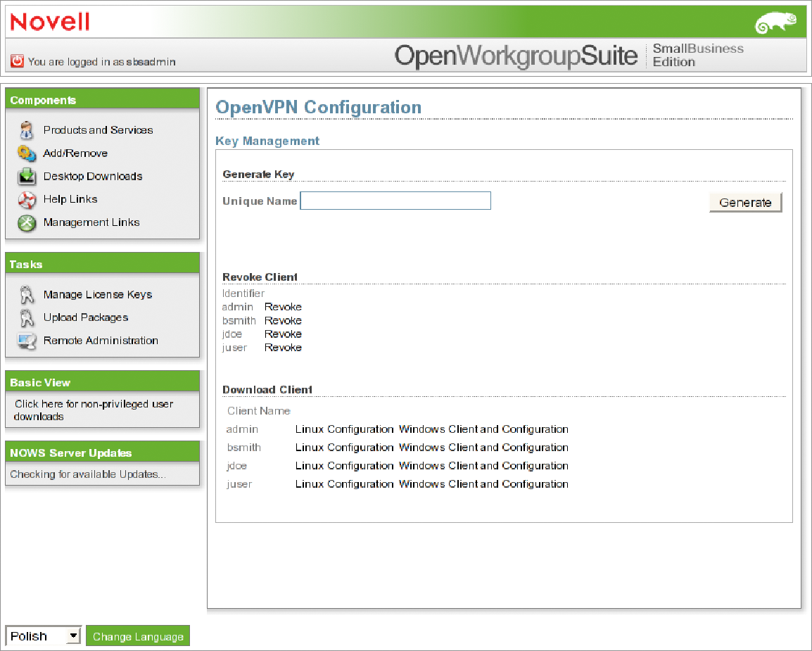Download Windows Client and Configuration for juser
812x651 pixels.
click(483, 483)
